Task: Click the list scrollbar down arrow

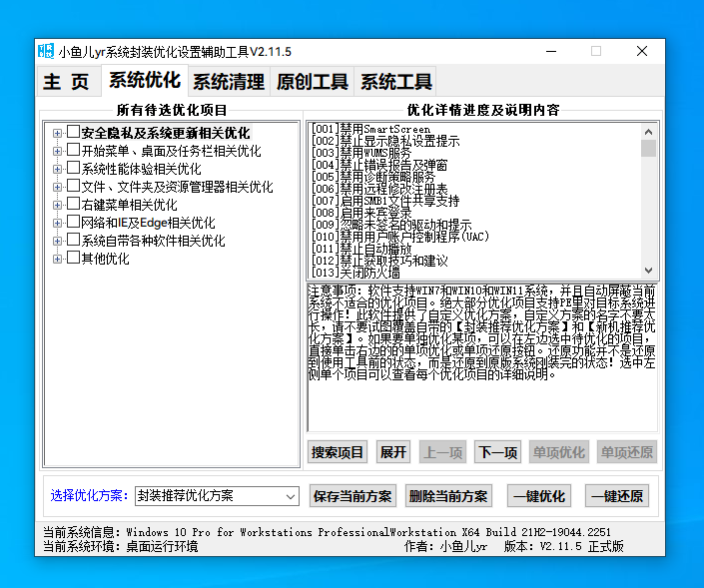Action: click(x=648, y=271)
